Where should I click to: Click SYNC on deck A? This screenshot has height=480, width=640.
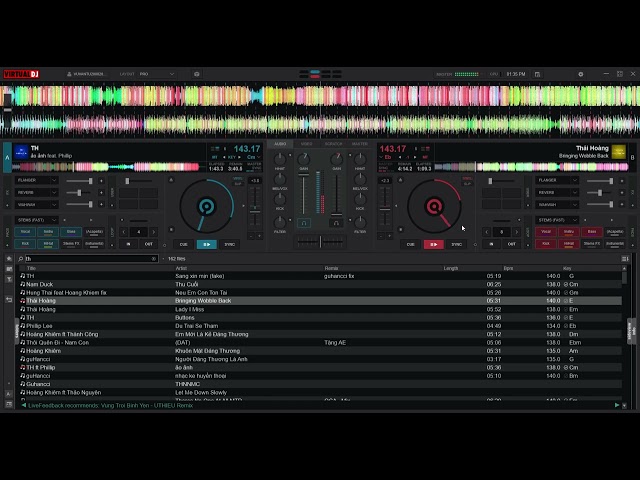click(x=229, y=244)
